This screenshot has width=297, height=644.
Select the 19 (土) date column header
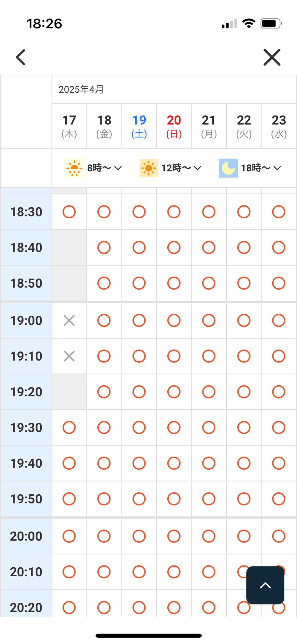(139, 126)
